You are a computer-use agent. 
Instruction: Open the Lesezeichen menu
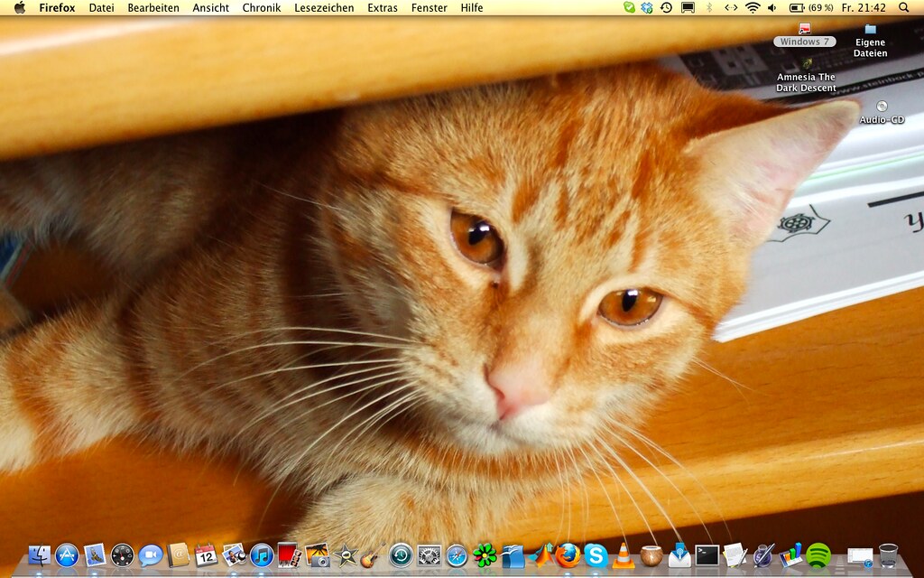pos(324,7)
